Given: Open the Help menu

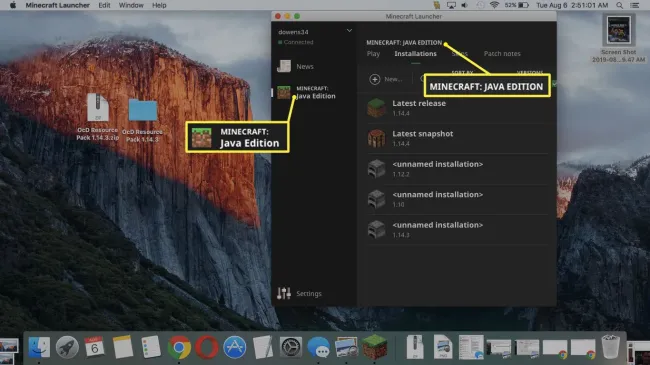Looking at the screenshot, I should tap(159, 5).
